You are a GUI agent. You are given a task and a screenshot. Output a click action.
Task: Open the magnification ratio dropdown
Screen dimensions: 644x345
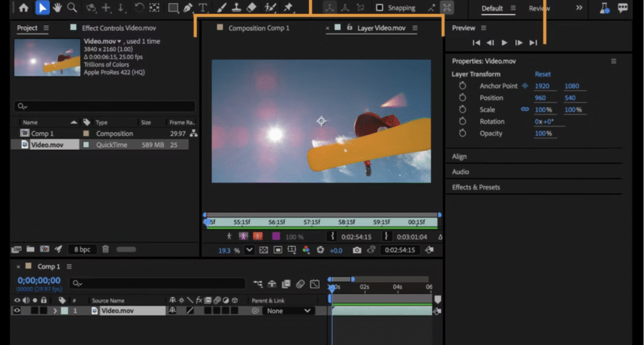click(x=249, y=249)
